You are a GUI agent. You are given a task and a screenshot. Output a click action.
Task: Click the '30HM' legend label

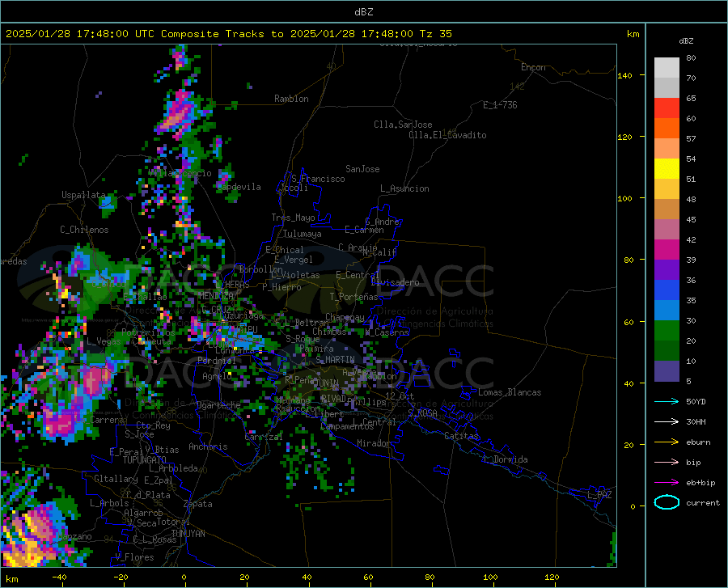(x=696, y=422)
